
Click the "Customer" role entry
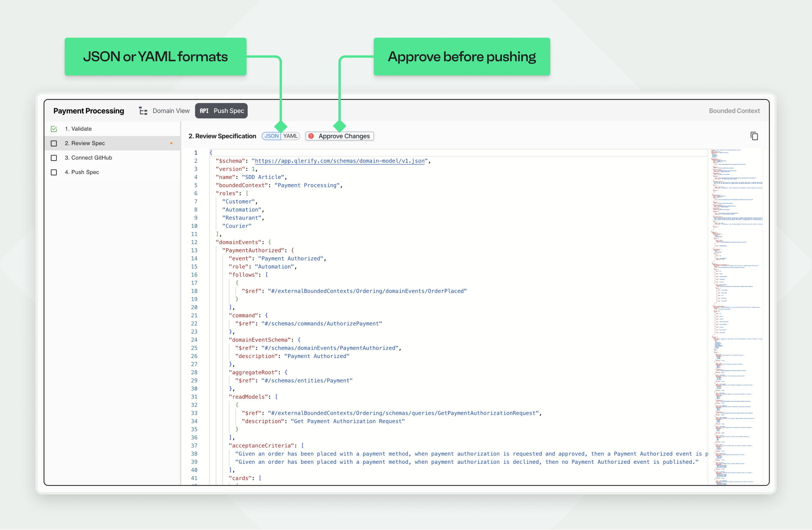click(240, 201)
